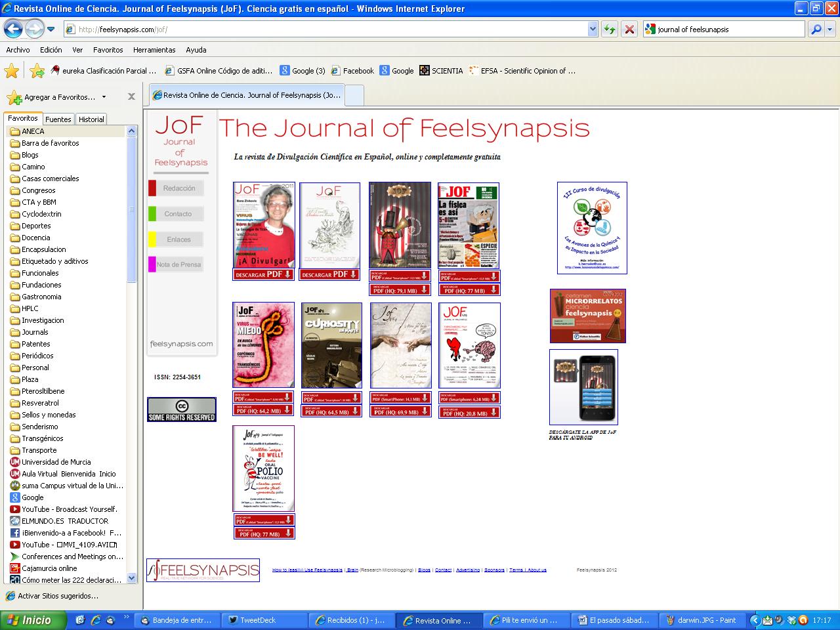
Task: Click the browser Back arrow button
Action: (x=13, y=29)
